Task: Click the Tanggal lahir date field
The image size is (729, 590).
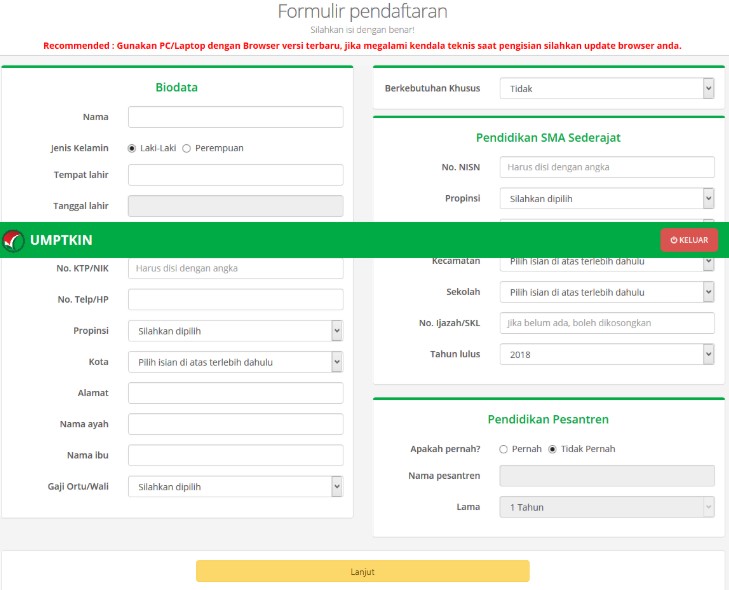Action: pos(236,206)
